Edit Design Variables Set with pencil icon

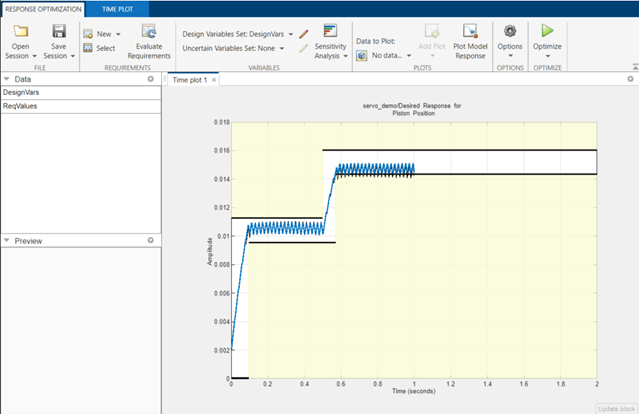[303, 33]
